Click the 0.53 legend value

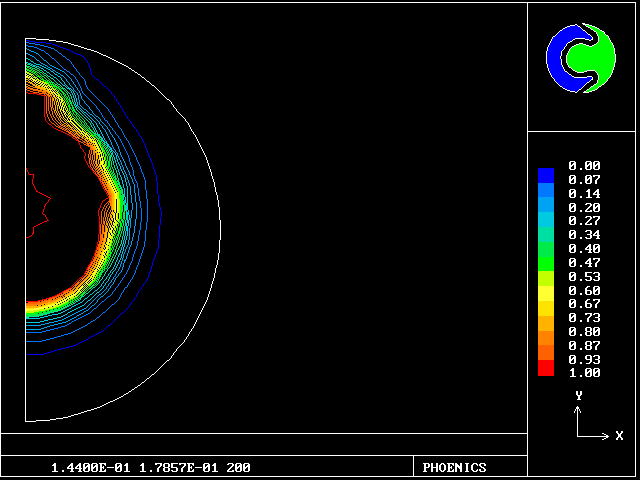coord(584,276)
